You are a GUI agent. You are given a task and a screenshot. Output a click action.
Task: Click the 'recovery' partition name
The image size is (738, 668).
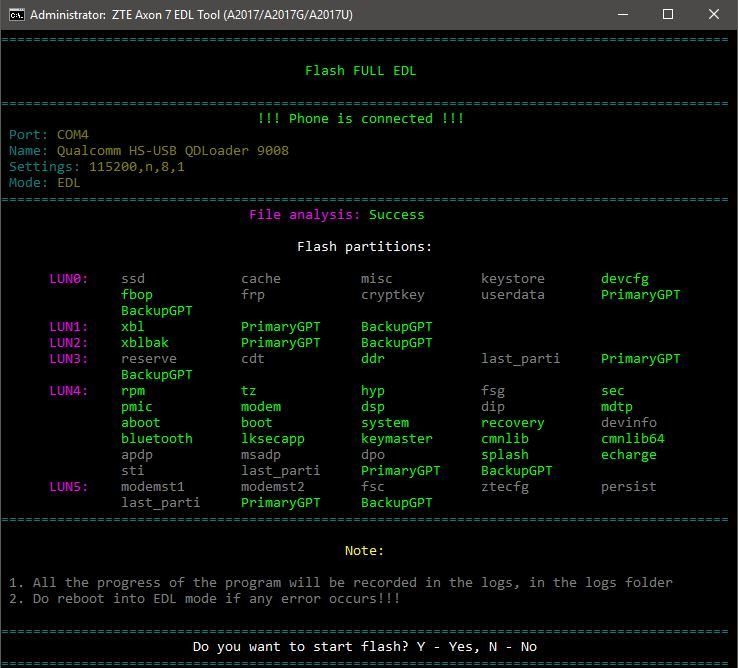coord(513,423)
